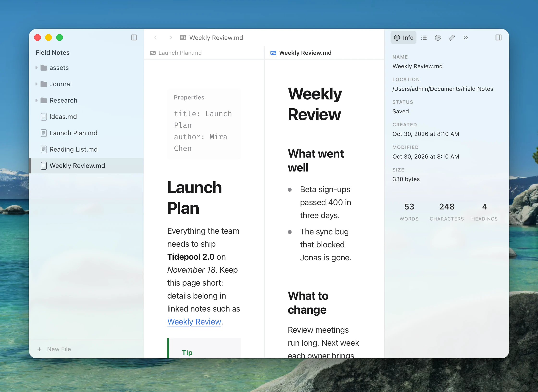Click the Ideas.md document icon
538x392 pixels.
click(x=44, y=117)
